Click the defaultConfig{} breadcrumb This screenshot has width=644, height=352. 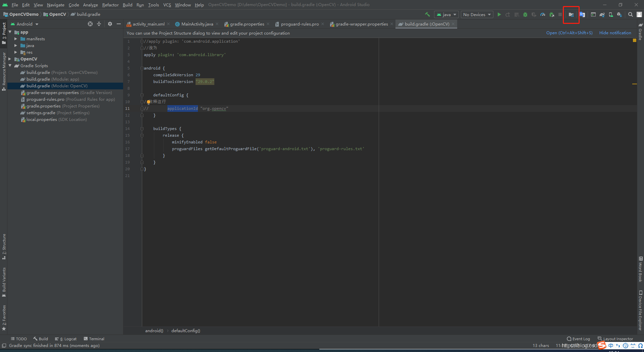pos(186,331)
